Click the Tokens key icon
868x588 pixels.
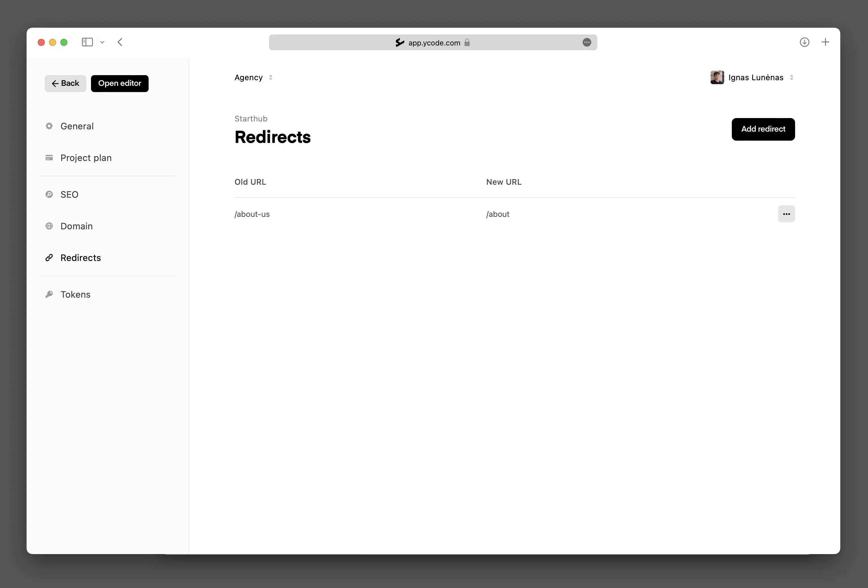(49, 295)
